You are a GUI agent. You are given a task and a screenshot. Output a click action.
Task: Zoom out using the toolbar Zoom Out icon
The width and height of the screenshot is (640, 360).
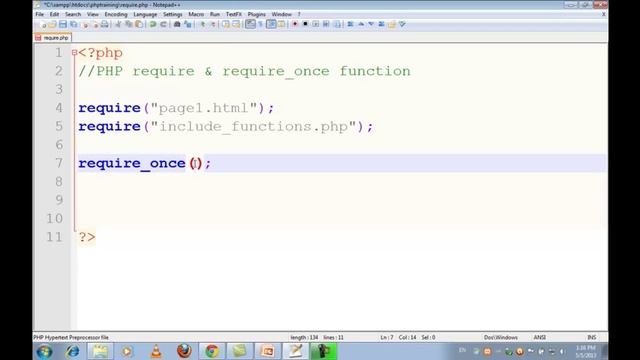(x=213, y=24)
